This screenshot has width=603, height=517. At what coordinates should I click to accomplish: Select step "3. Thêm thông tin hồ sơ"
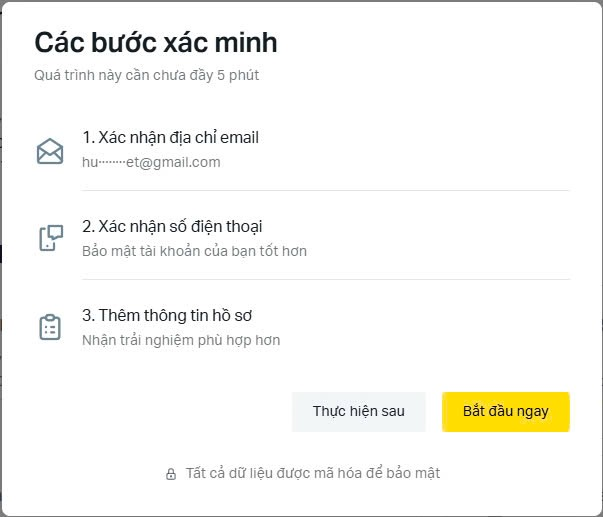[166, 316]
